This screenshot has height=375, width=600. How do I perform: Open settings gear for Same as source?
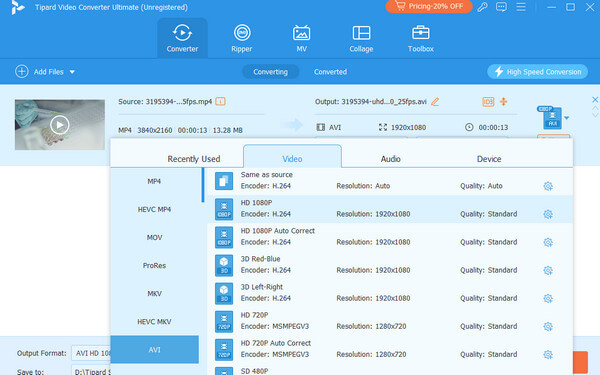pyautogui.click(x=548, y=186)
